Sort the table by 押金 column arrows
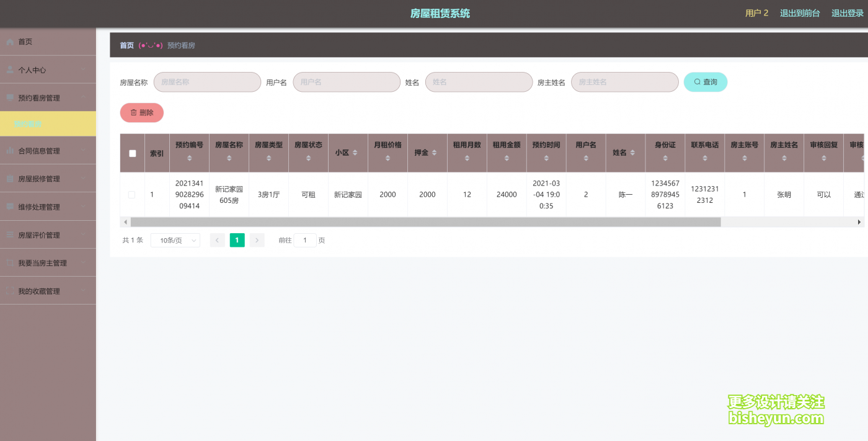This screenshot has width=868, height=441. point(435,153)
